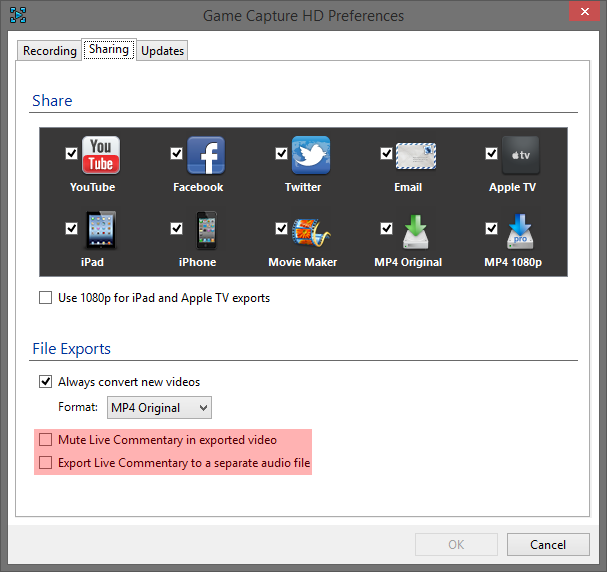Select the Movie Maker icon
The width and height of the screenshot is (607, 572).
[x=311, y=231]
